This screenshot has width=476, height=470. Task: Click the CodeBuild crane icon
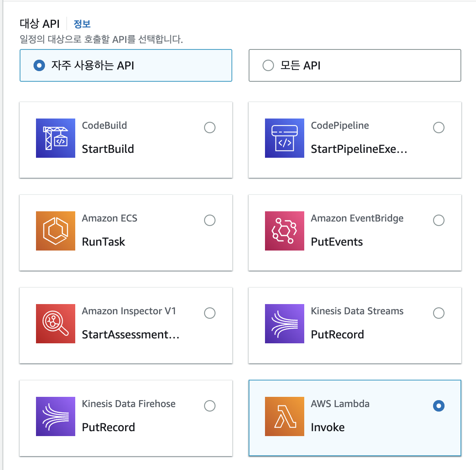pos(56,138)
